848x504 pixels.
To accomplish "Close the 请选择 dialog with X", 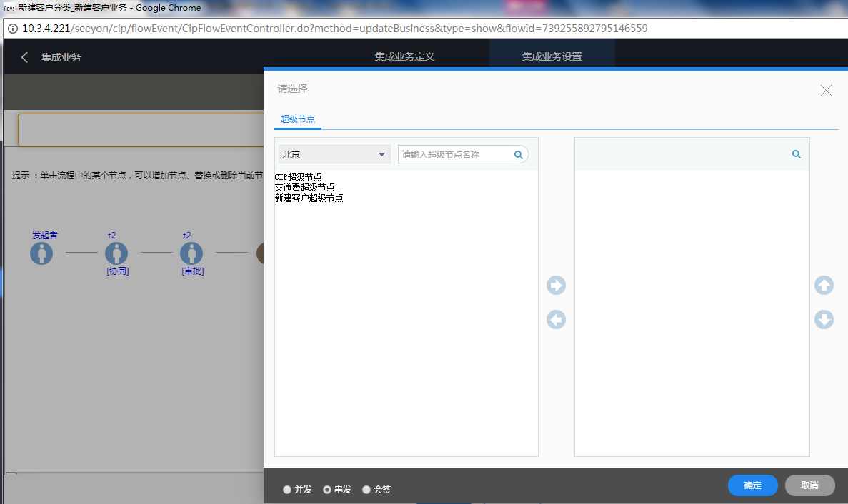I will pos(826,90).
